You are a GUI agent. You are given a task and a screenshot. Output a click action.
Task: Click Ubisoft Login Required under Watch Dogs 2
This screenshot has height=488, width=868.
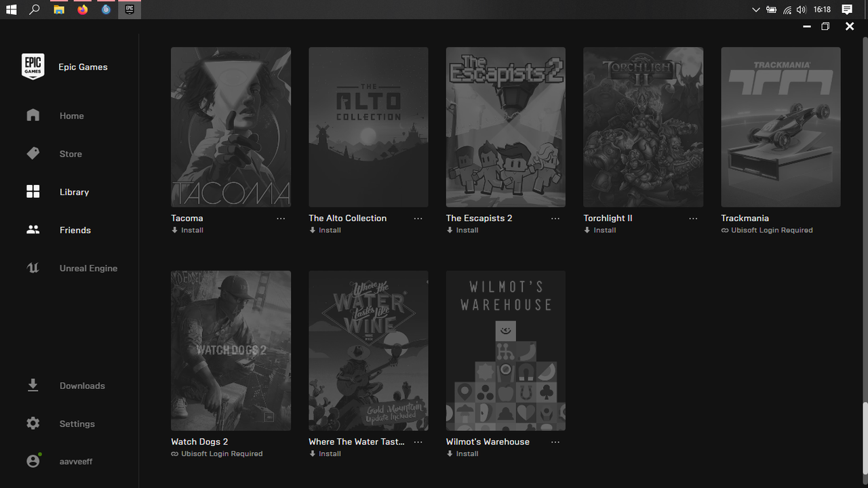222,454
